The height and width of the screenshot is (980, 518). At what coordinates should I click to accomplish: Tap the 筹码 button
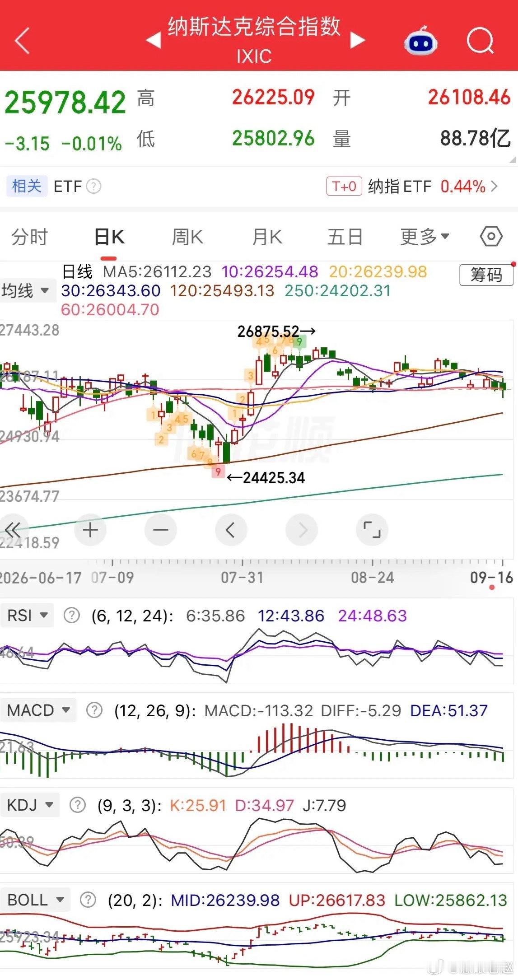486,275
